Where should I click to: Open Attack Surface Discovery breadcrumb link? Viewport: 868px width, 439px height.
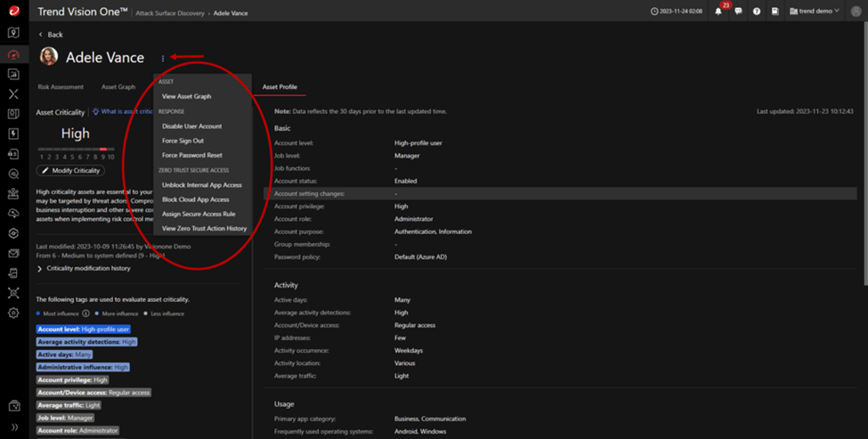[170, 13]
